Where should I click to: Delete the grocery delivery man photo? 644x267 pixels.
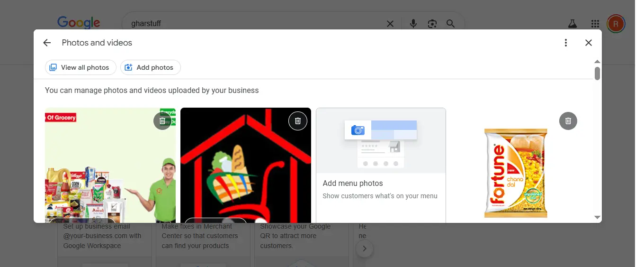click(x=162, y=121)
